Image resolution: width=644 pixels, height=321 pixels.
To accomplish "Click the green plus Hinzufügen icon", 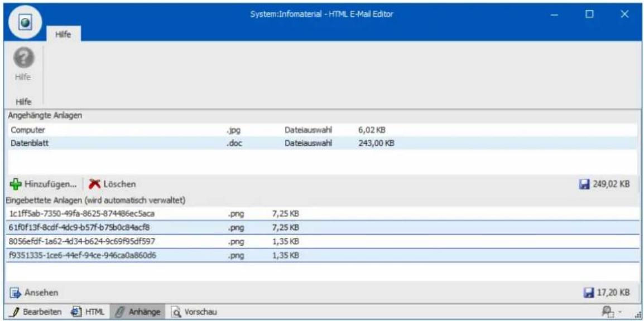I will 16,184.
